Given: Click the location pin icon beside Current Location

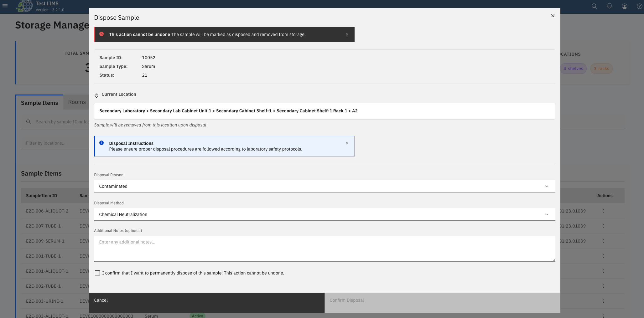Looking at the screenshot, I should 96,95.
